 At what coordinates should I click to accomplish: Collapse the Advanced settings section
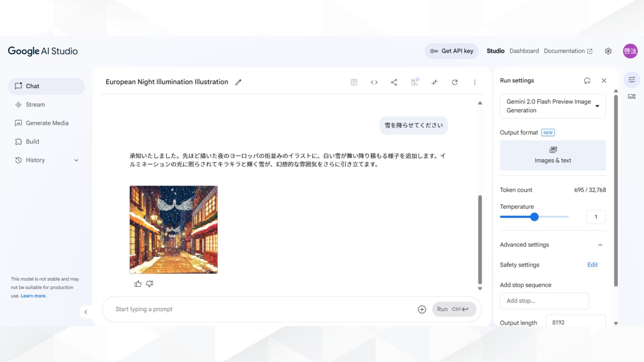tap(600, 245)
